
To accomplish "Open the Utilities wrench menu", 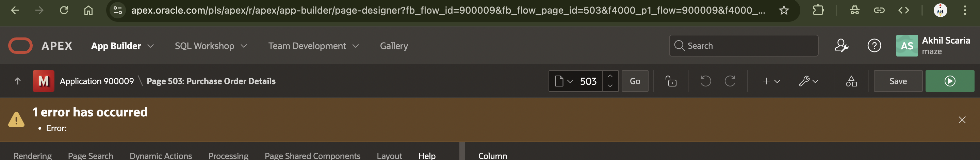I will click(x=808, y=81).
